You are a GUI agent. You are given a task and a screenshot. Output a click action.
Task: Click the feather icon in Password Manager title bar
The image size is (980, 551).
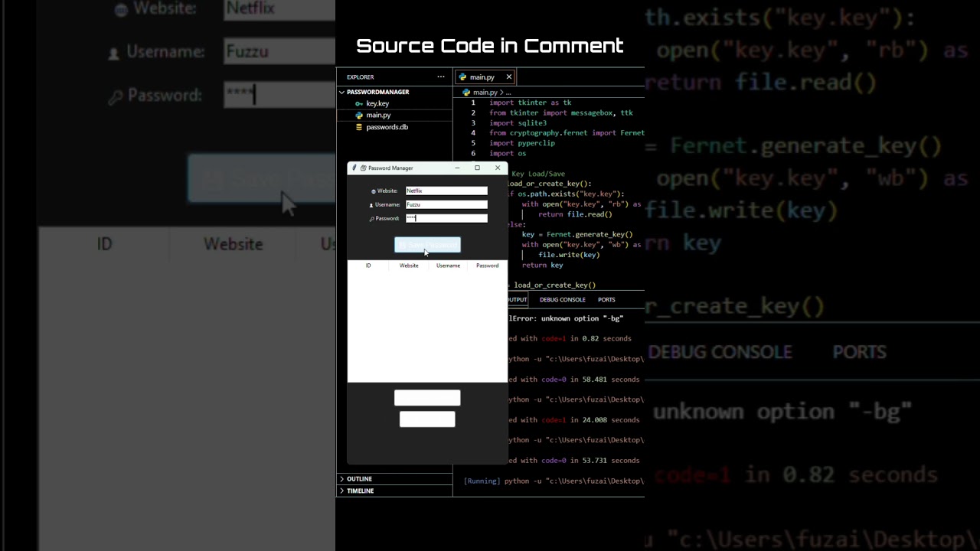click(354, 168)
